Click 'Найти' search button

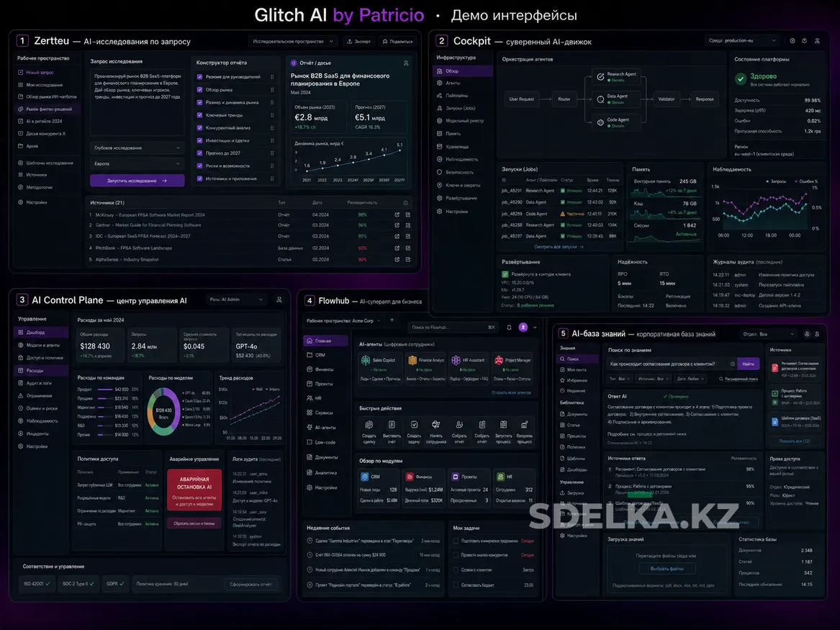click(749, 364)
